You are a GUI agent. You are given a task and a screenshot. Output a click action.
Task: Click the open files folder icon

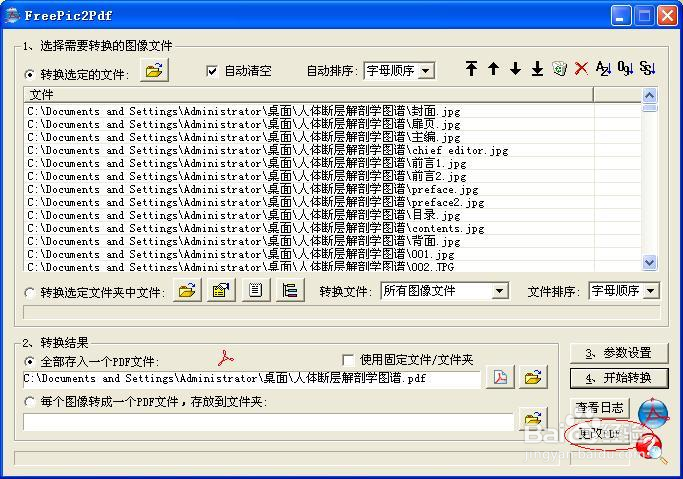(155, 70)
